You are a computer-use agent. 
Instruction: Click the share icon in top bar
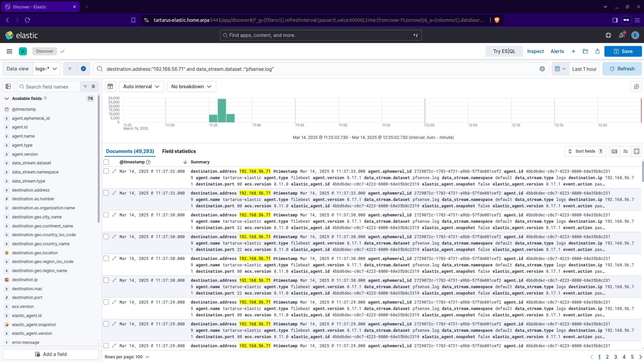click(x=597, y=51)
